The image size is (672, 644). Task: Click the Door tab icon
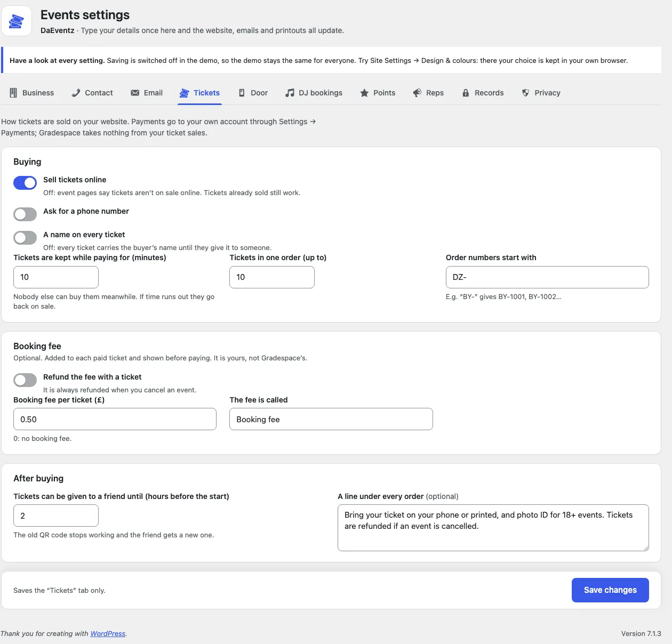[x=242, y=93]
